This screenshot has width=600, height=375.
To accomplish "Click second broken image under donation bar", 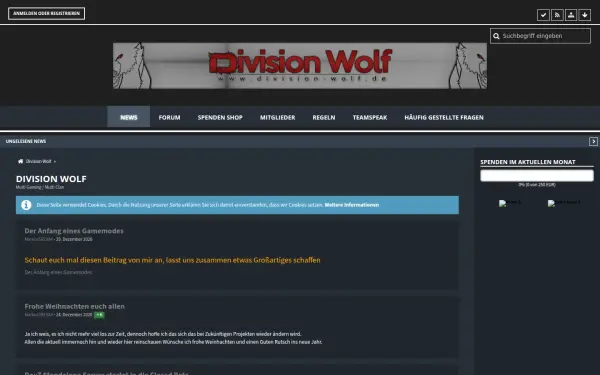I will coord(564,203).
